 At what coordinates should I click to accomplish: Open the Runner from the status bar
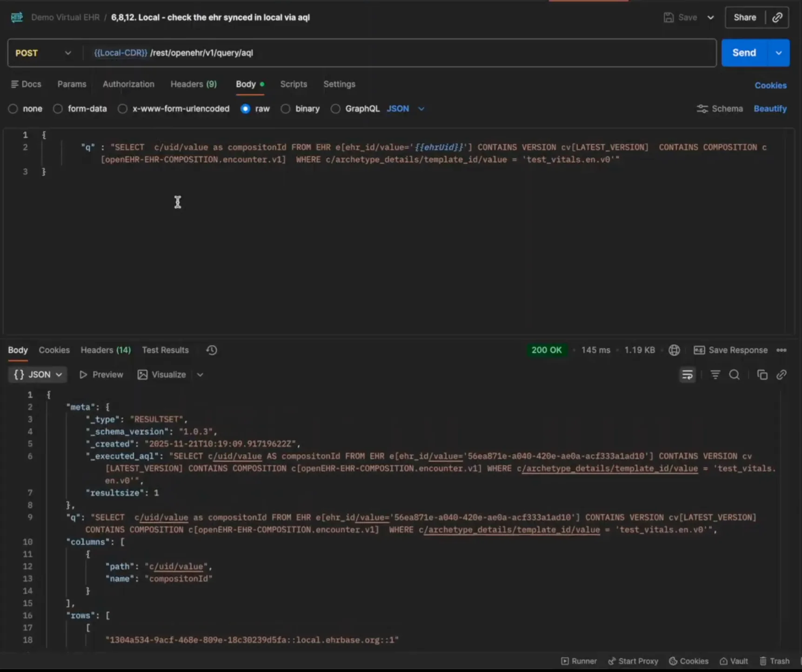point(579,660)
